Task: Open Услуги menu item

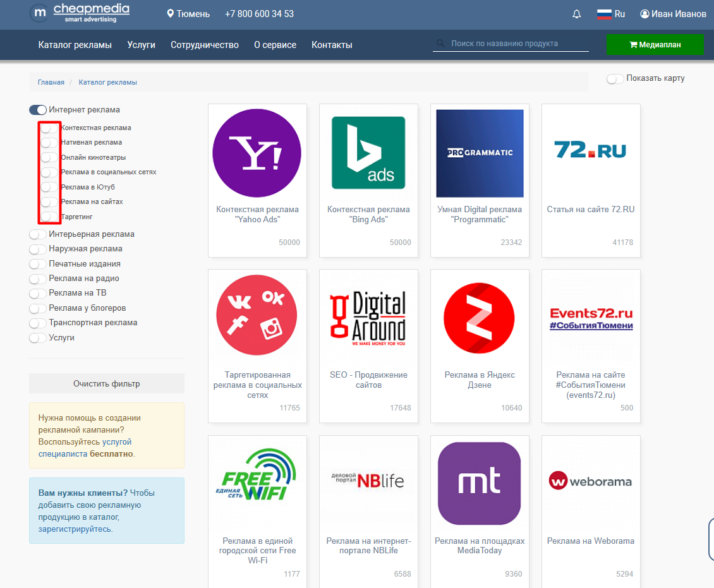Action: [141, 45]
